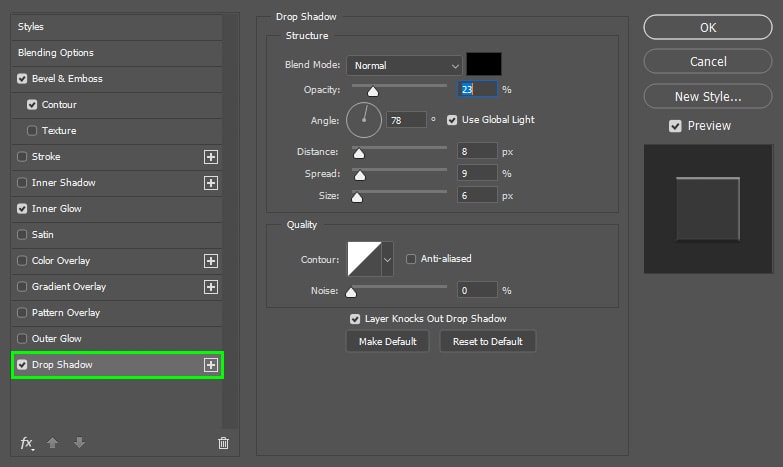Open the fx add layer style menu
783x467 pixels.
pos(27,443)
